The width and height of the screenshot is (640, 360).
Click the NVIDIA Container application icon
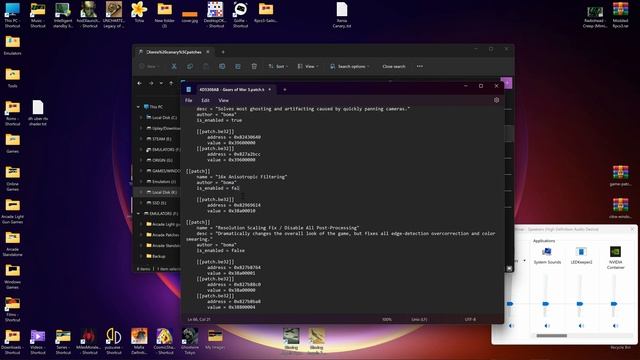pyautogui.click(x=616, y=251)
